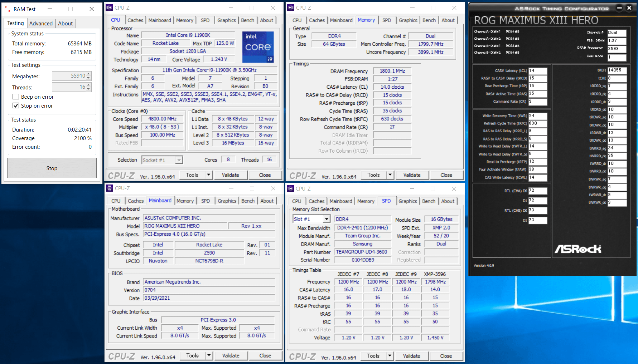Open the SPD tab in the Memory tab window

tap(387, 20)
